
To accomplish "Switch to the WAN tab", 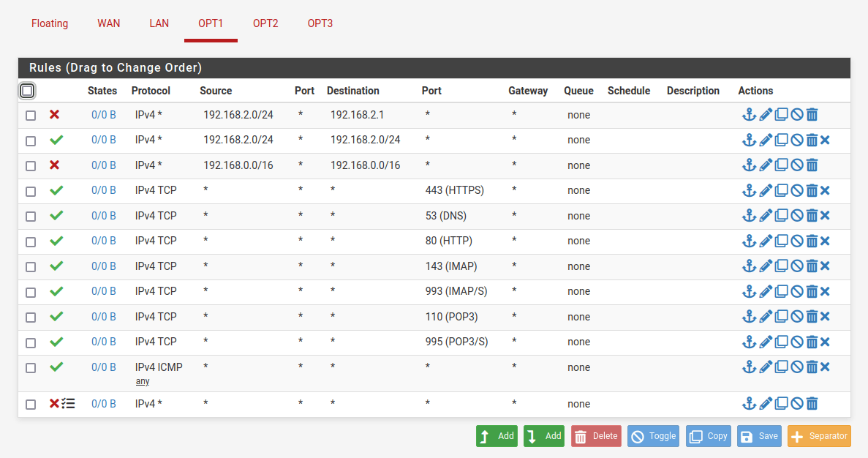I will tap(108, 23).
